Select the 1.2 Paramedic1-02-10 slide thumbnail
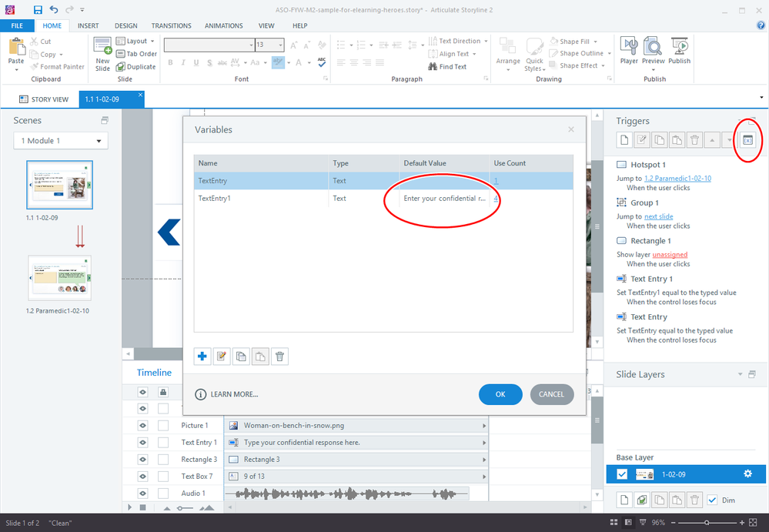Viewport: 769px width, 532px height. tap(59, 278)
